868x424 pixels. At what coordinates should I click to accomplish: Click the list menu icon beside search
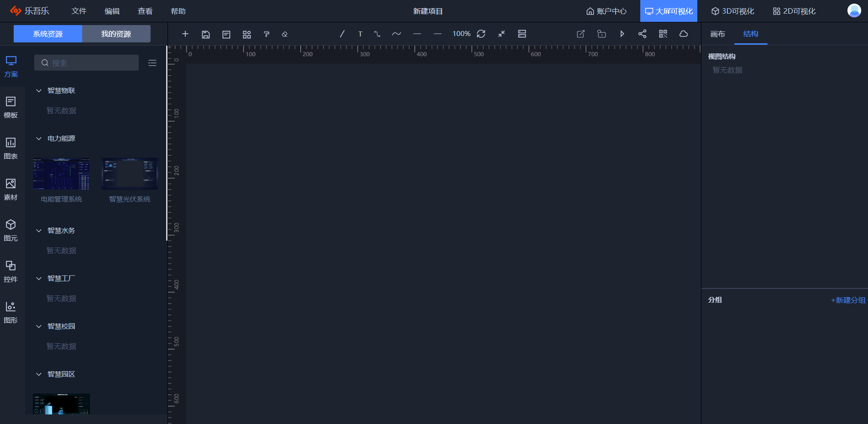pyautogui.click(x=152, y=63)
